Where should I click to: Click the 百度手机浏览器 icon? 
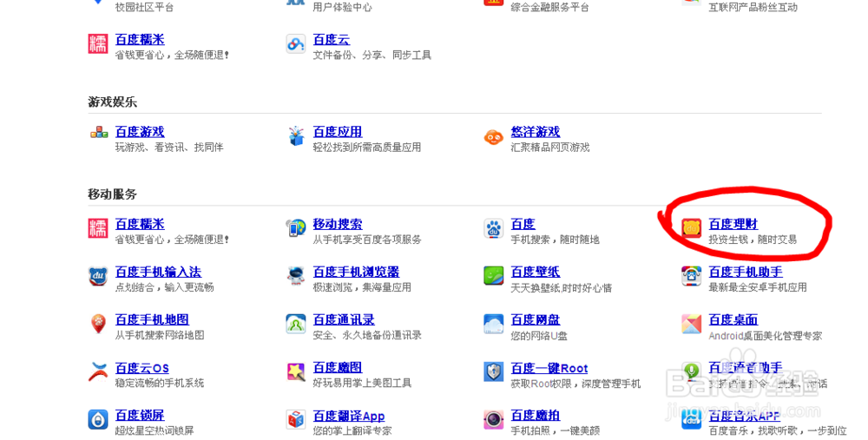[x=296, y=276]
